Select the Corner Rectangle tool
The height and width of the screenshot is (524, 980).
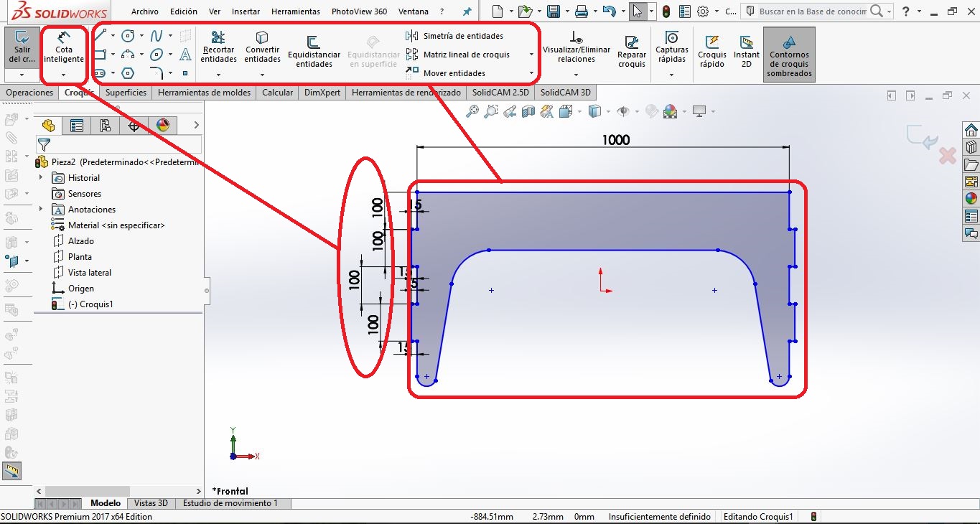coord(101,55)
